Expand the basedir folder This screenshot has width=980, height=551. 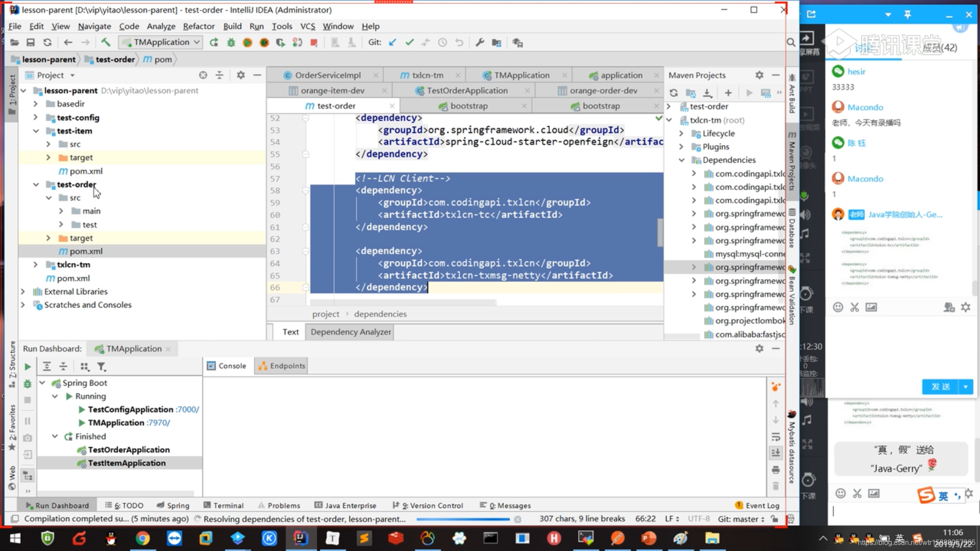pyautogui.click(x=36, y=104)
